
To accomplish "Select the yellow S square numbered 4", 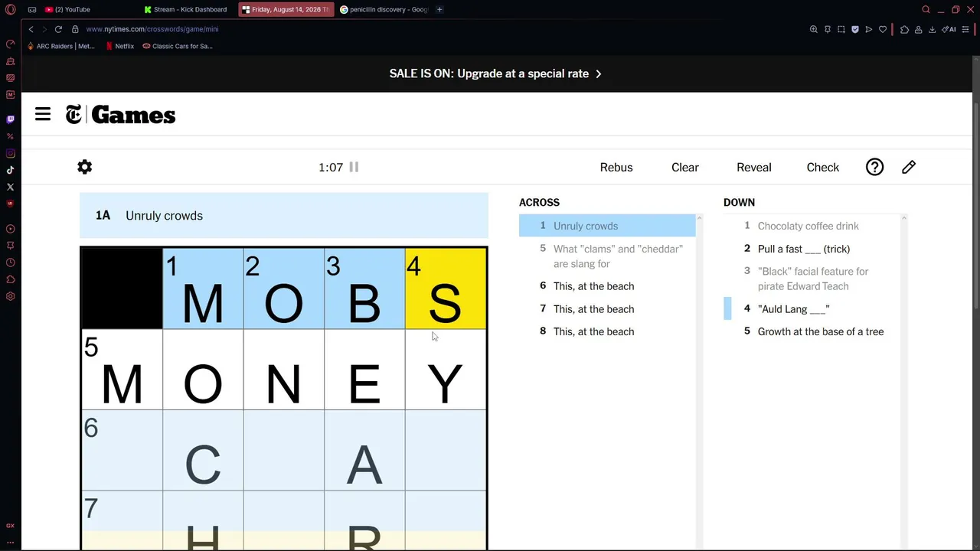I will 446,289.
